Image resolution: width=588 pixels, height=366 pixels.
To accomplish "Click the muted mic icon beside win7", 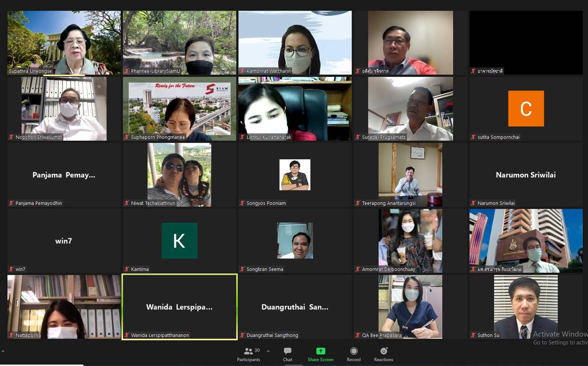I will click(11, 269).
